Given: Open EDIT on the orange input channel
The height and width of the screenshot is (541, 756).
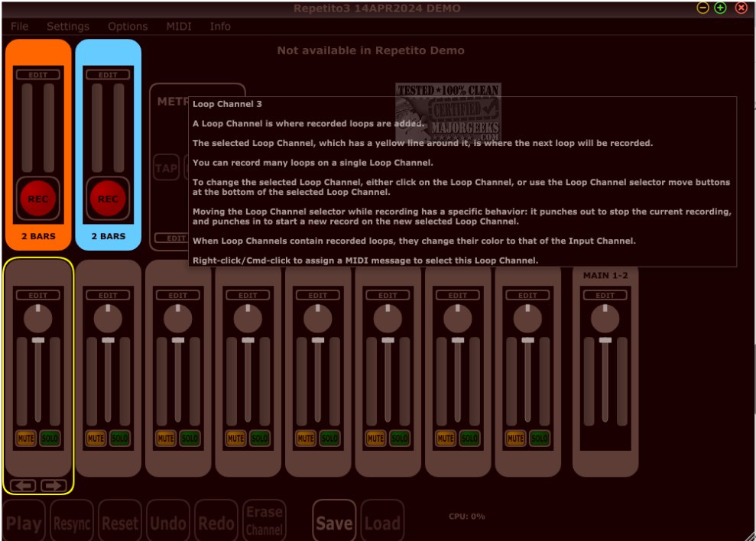Looking at the screenshot, I should [x=38, y=75].
